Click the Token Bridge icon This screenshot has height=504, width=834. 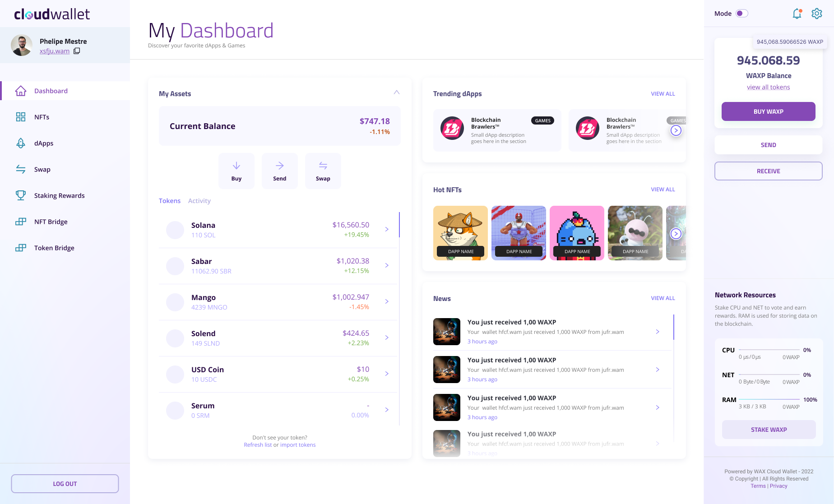click(21, 248)
